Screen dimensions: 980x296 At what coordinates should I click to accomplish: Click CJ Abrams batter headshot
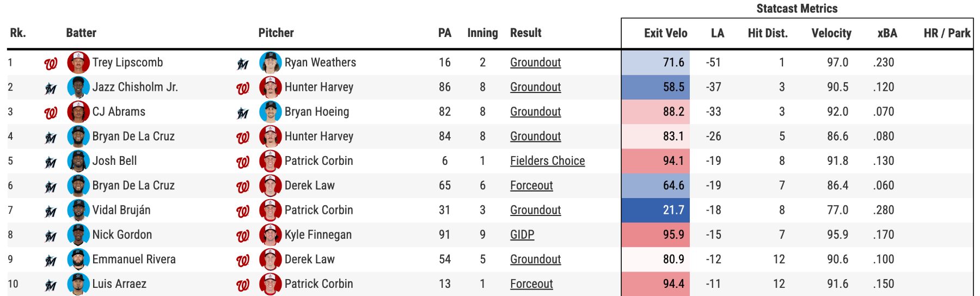78,112
